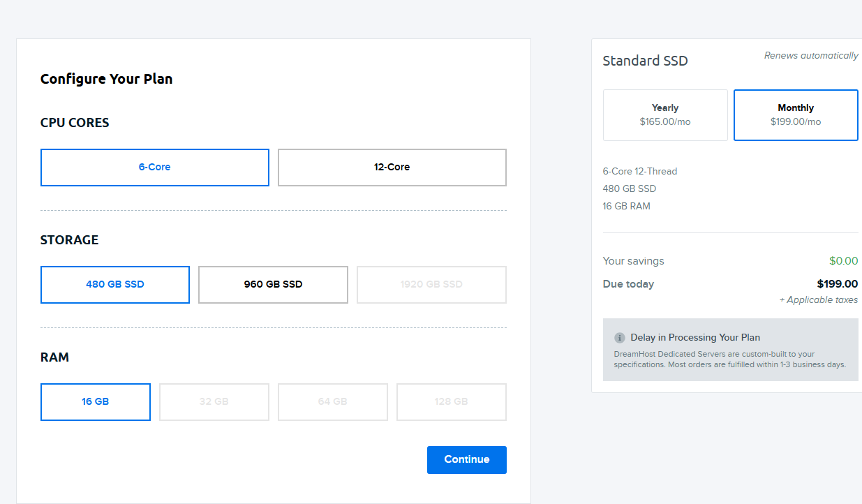Click the info icon beside Delay in Processing
Image resolution: width=862 pixels, height=504 pixels.
620,338
